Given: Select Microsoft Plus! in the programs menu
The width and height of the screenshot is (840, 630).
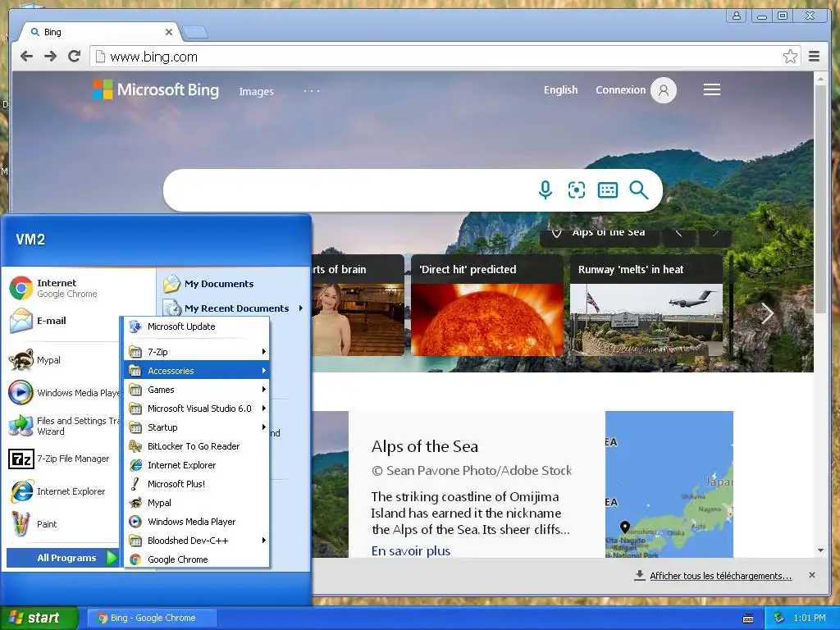Looking at the screenshot, I should (x=197, y=484).
